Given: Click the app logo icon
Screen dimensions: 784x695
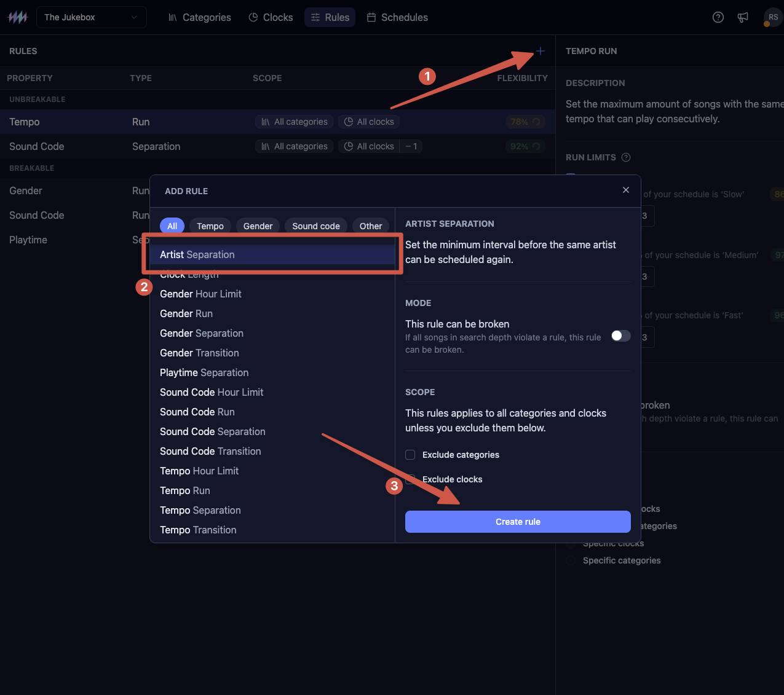Looking at the screenshot, I should click(17, 17).
